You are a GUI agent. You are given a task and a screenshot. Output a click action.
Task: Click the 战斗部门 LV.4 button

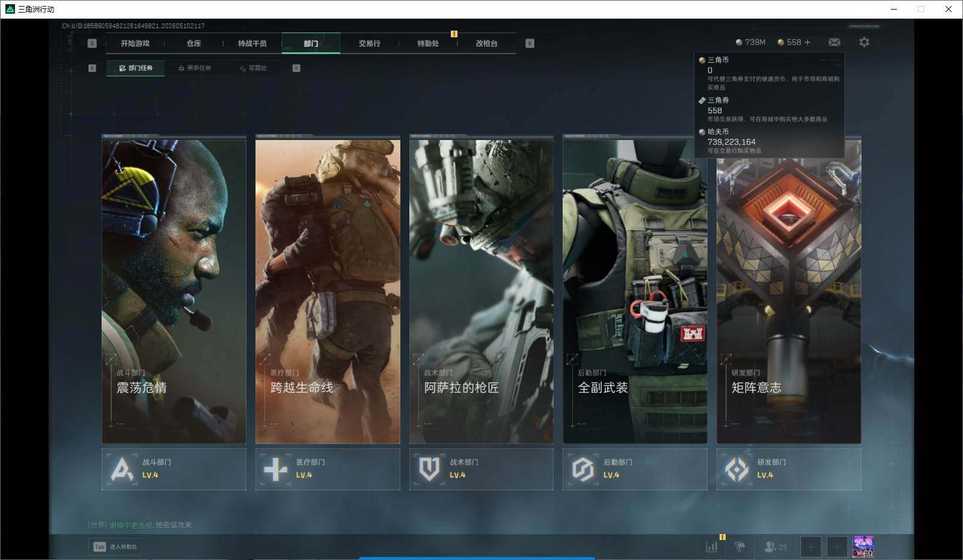coord(174,469)
